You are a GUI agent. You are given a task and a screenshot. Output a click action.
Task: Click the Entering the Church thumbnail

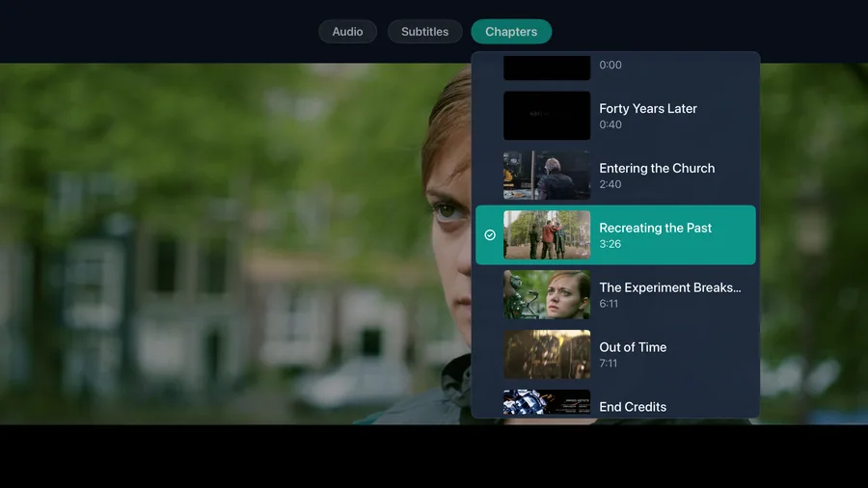tap(547, 176)
